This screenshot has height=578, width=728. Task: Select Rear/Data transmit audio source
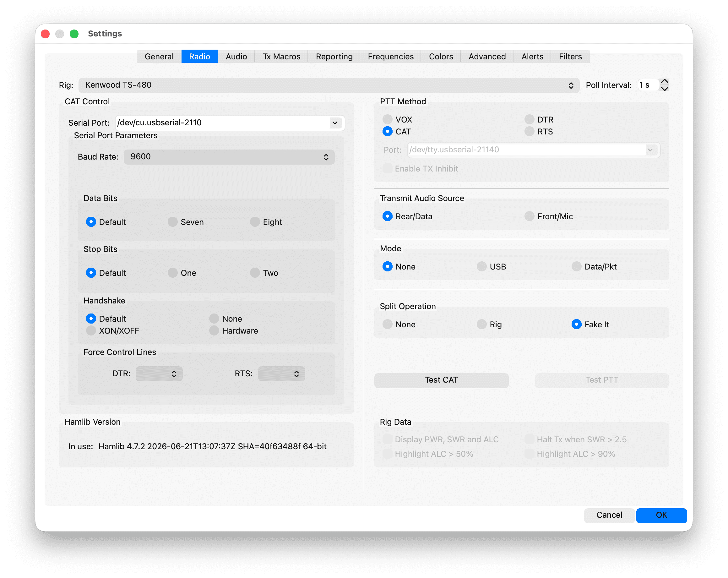407,216
